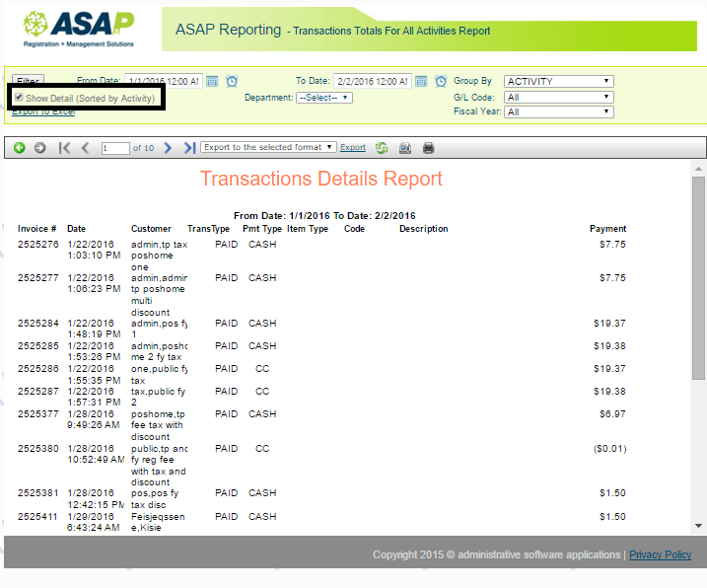Go to the first report page

point(65,148)
